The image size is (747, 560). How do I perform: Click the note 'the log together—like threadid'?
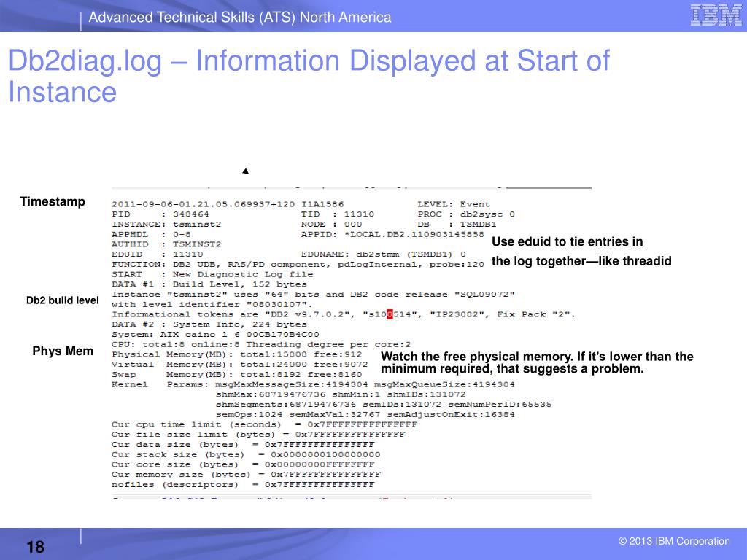point(581,261)
